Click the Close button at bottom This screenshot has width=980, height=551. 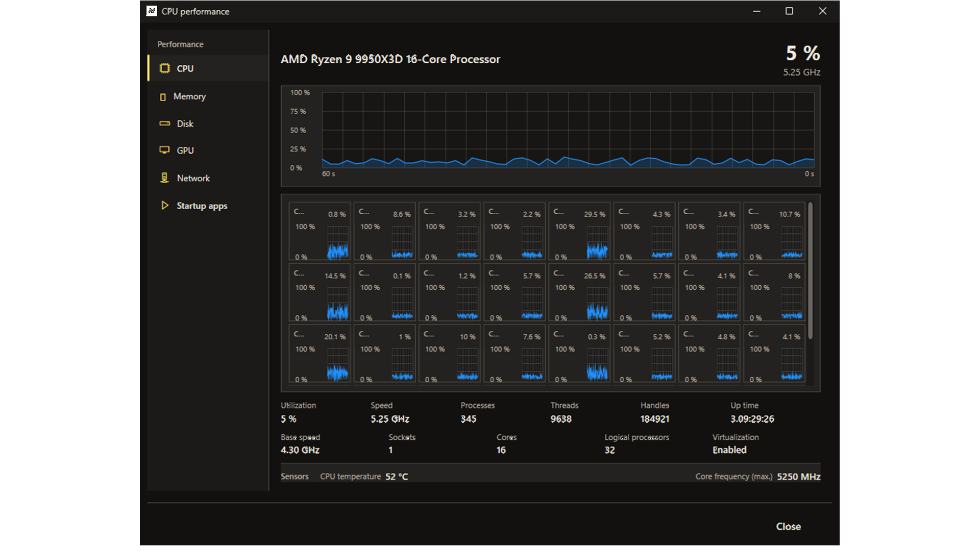pos(788,527)
